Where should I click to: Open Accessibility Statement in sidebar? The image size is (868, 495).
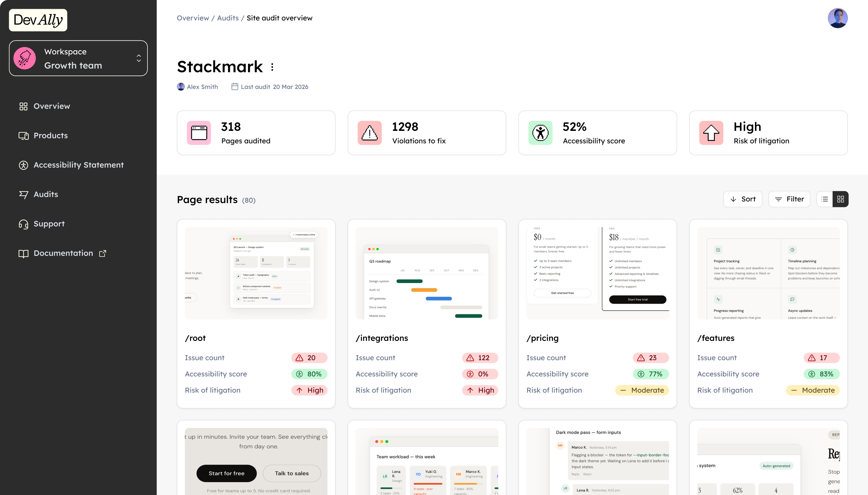[78, 165]
